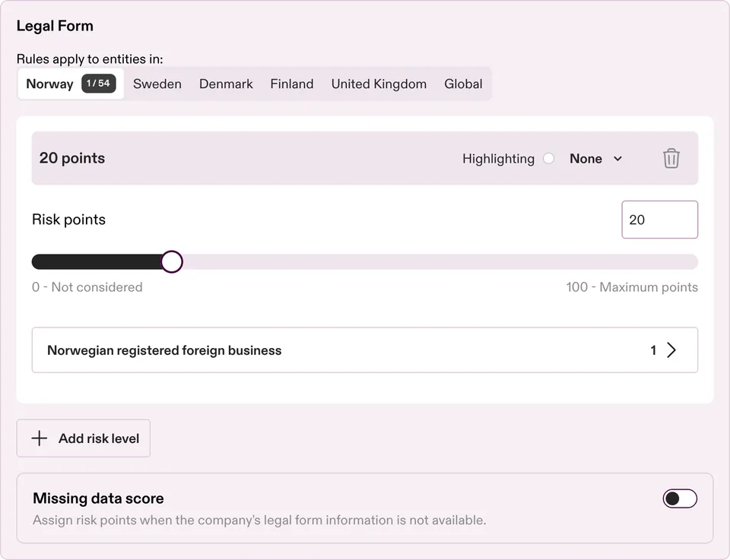This screenshot has height=560, width=730.
Task: Focus the Risk points input field
Action: point(660,220)
